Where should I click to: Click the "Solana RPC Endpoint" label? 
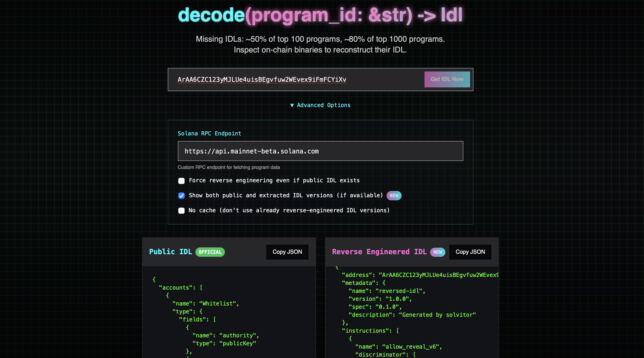[x=209, y=134]
